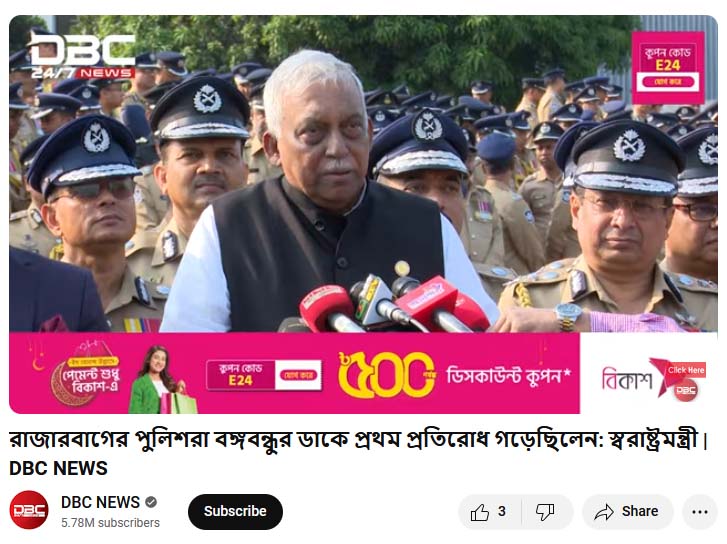Like the video with thumbs up icon
Image resolution: width=727 pixels, height=544 pixels.
(x=480, y=512)
